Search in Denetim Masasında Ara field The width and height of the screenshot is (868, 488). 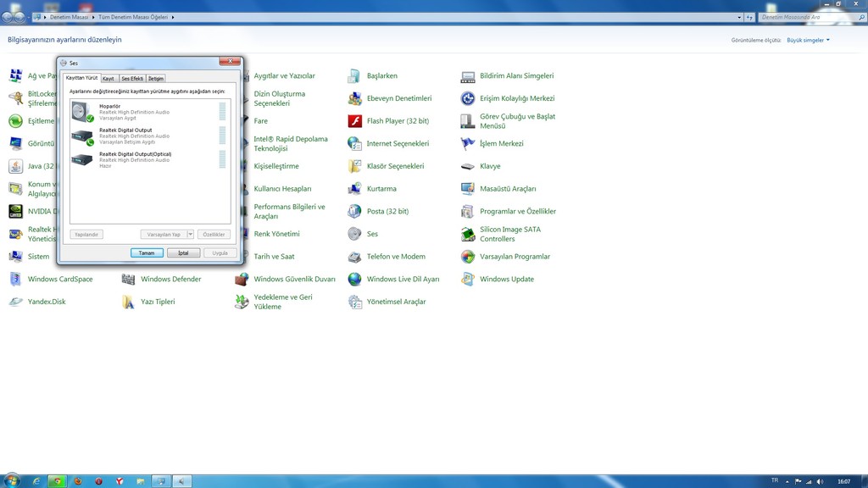click(x=807, y=17)
